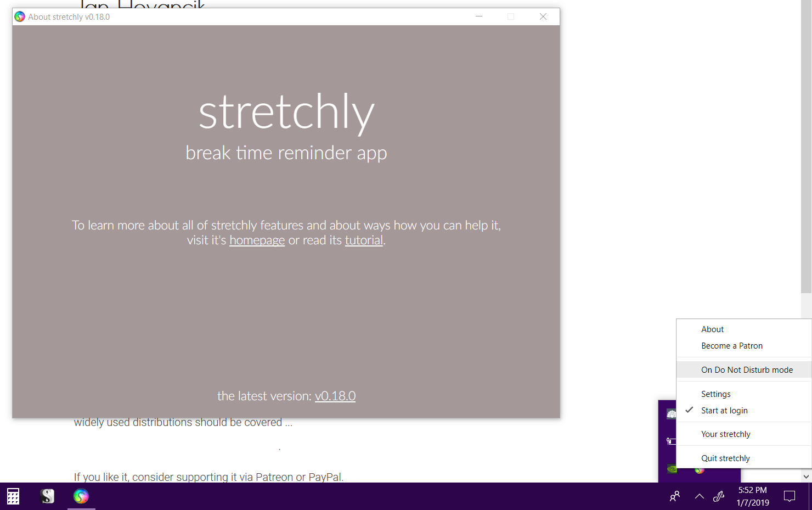Click the stretchly logo in About title bar

point(20,16)
